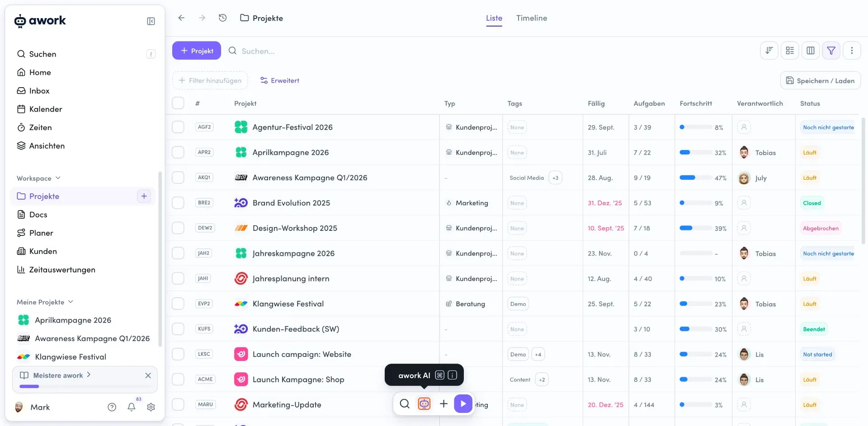This screenshot has height=426, width=868.
Task: Tick the Jahreskampagne 2026 checkbox
Action: (178, 253)
